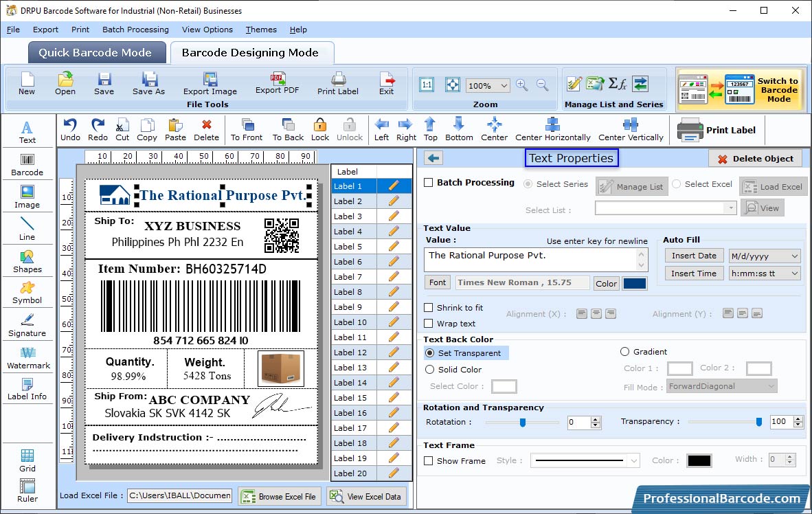Check the Show Frame option

[428, 460]
